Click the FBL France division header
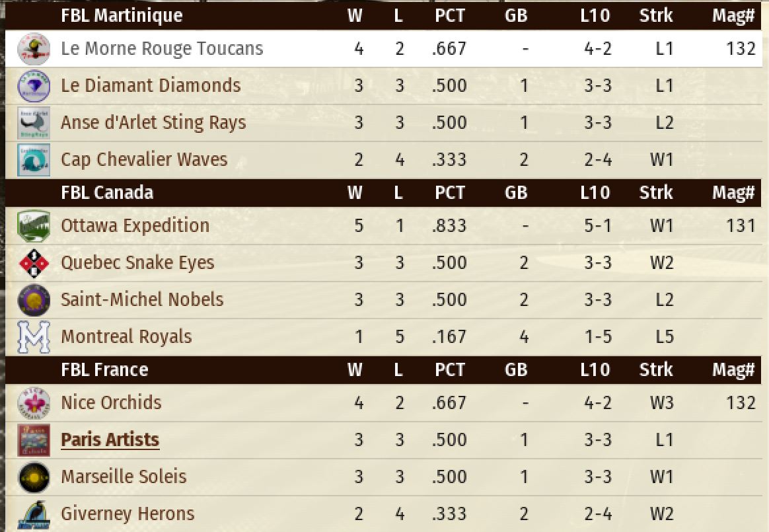 tap(104, 370)
